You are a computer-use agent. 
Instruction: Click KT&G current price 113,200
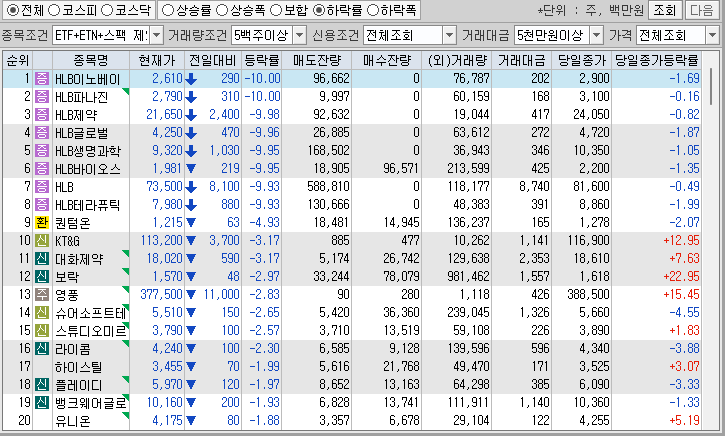[x=162, y=241]
